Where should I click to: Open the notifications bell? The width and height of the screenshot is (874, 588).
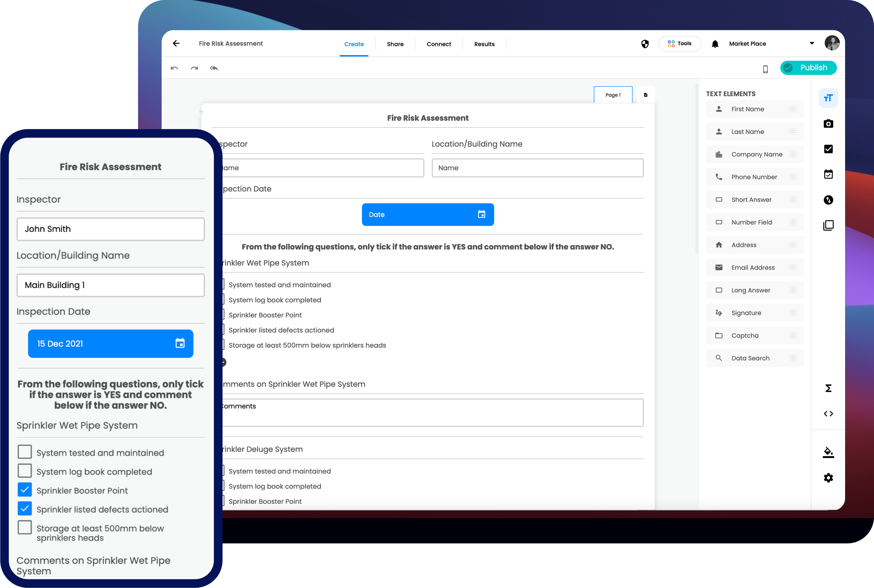click(x=715, y=44)
